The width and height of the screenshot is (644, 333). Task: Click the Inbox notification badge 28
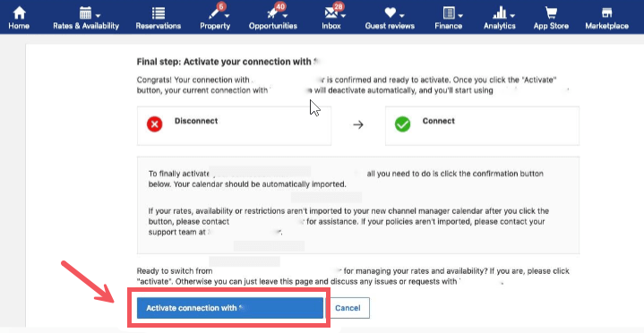click(x=339, y=6)
